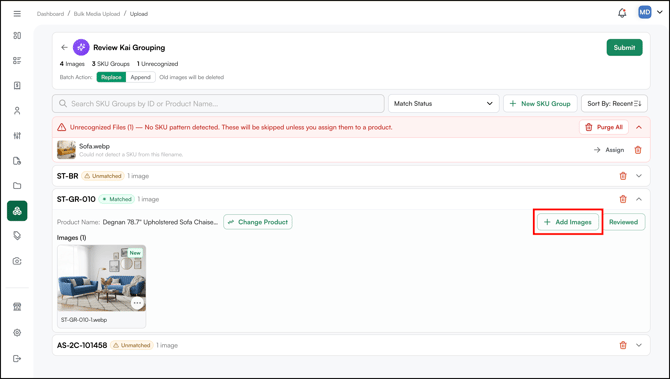Viewport: 670px width, 379px height.
Task: Focus the Search SKU Groups input field
Action: tap(218, 103)
